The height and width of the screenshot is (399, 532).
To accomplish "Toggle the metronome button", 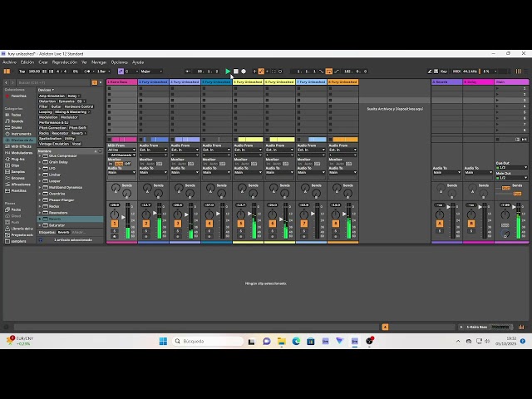I will click(x=87, y=71).
